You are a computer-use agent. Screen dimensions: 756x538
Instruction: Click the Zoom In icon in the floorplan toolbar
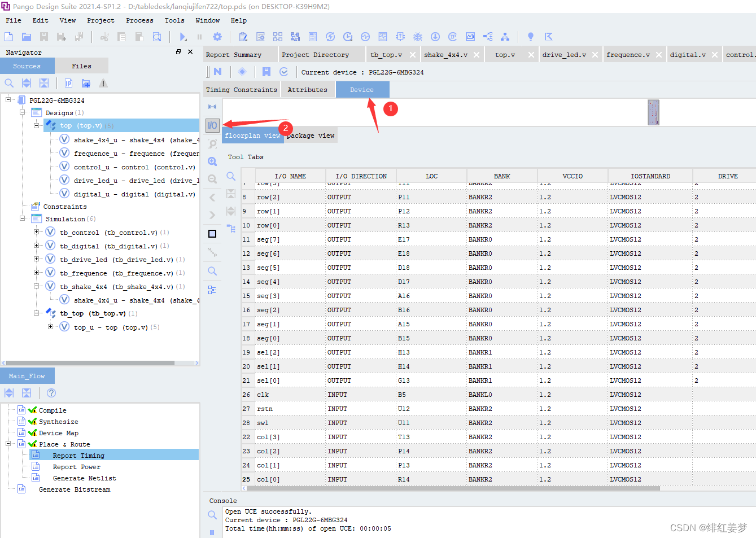212,161
